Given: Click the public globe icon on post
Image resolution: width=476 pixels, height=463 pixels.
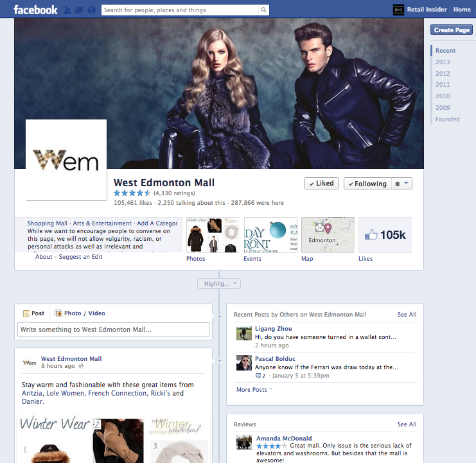Looking at the screenshot, I should (x=81, y=366).
